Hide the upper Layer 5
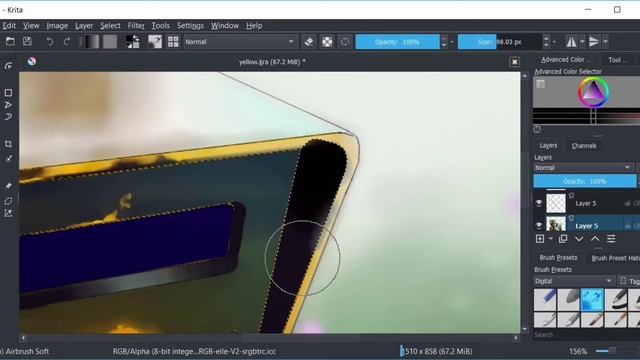This screenshot has height=360, width=640. [539, 203]
